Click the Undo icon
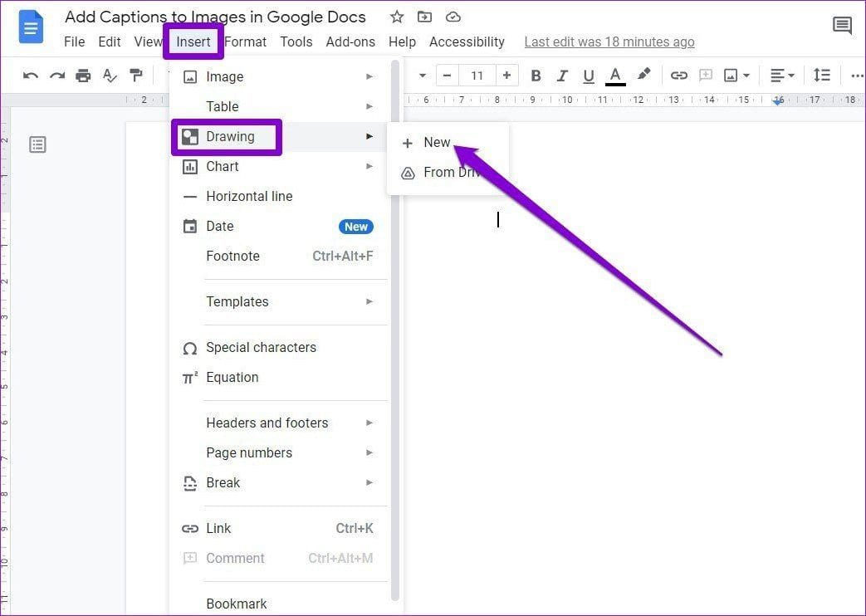Viewport: 866px width, 616px height. (30, 75)
